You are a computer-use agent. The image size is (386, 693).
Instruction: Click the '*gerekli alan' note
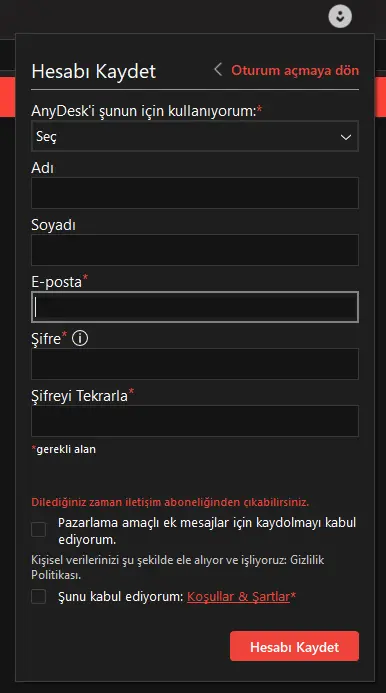pyautogui.click(x=63, y=449)
